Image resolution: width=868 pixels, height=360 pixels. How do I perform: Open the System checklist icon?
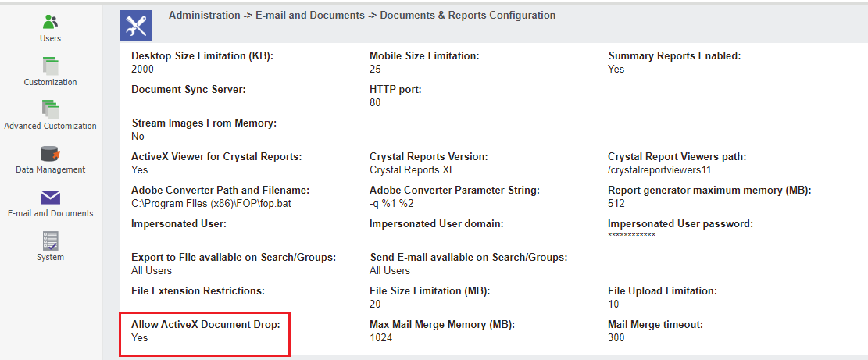tap(50, 241)
